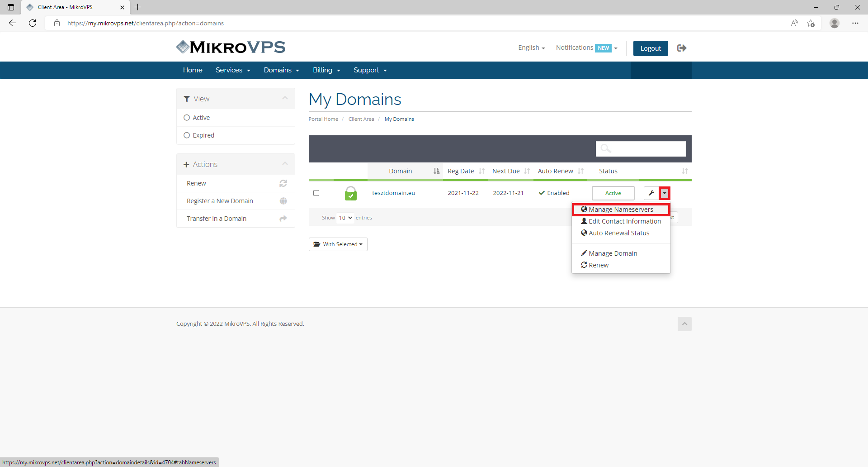Image resolution: width=868 pixels, height=467 pixels.
Task: Click the green padlock SSL icon
Action: [x=350, y=193]
